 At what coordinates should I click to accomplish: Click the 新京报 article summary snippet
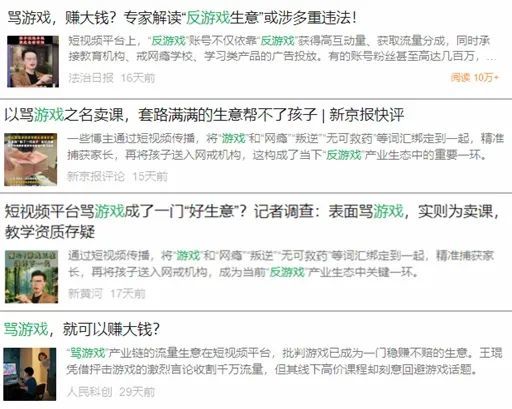pyautogui.click(x=285, y=146)
